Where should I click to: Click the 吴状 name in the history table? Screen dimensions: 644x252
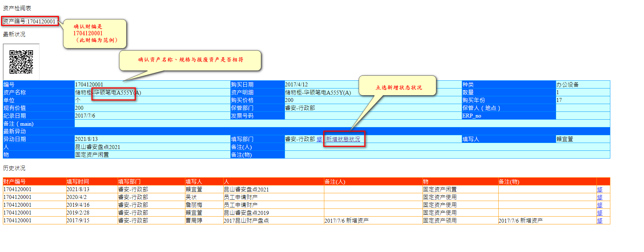[191, 197]
